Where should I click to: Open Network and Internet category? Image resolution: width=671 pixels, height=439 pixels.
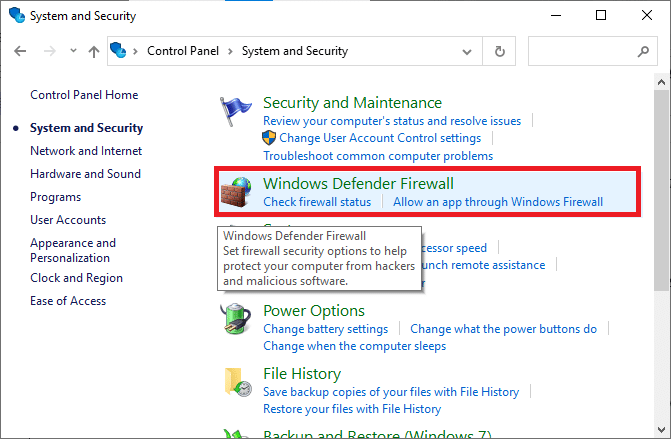pyautogui.click(x=86, y=151)
